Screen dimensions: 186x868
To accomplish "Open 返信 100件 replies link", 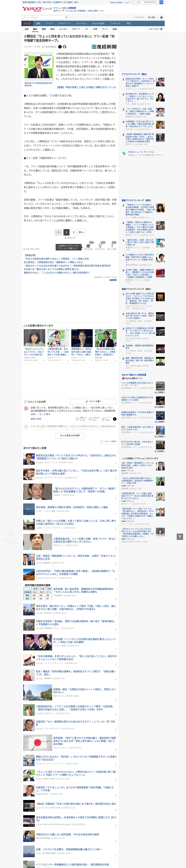I will point(36,419).
